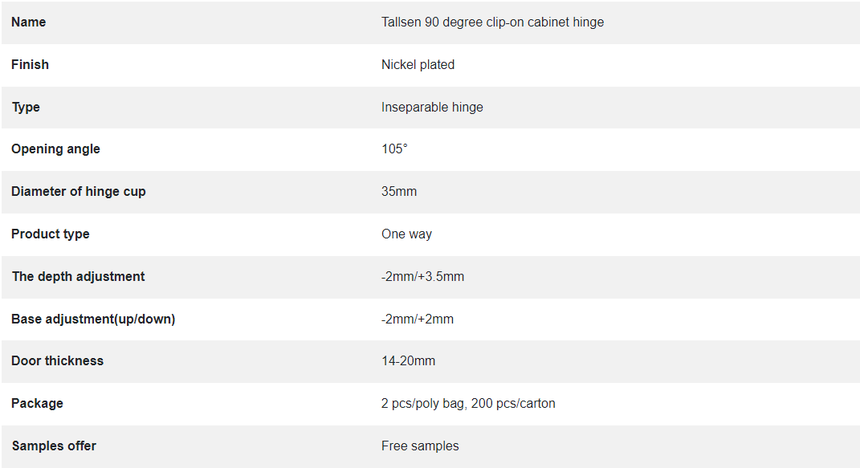Viewport: 860px width, 468px height.
Task: Click The depth adjustment label
Action: point(78,277)
